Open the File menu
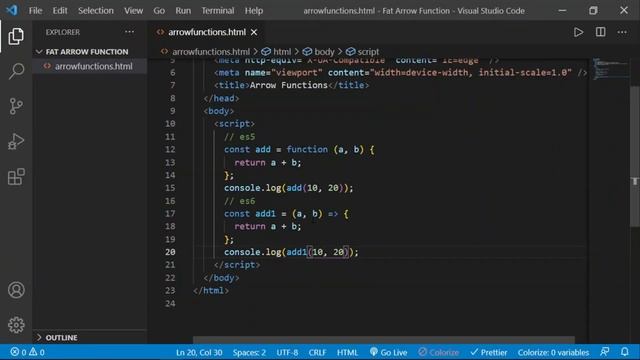 [35, 10]
